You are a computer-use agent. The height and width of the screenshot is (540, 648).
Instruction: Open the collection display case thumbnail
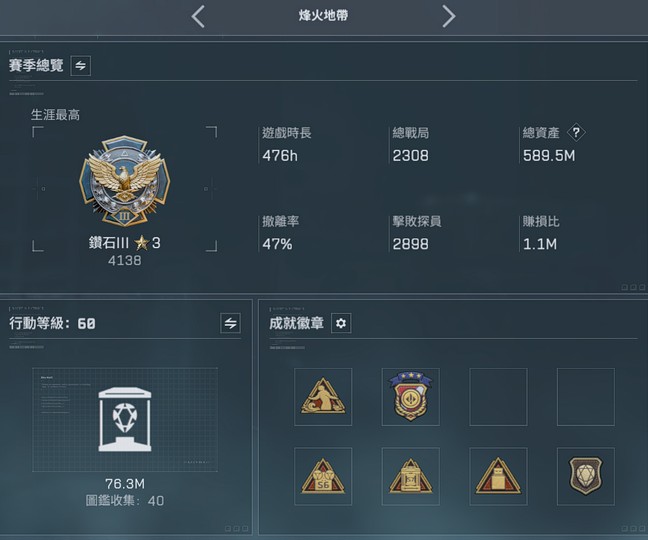(125, 419)
